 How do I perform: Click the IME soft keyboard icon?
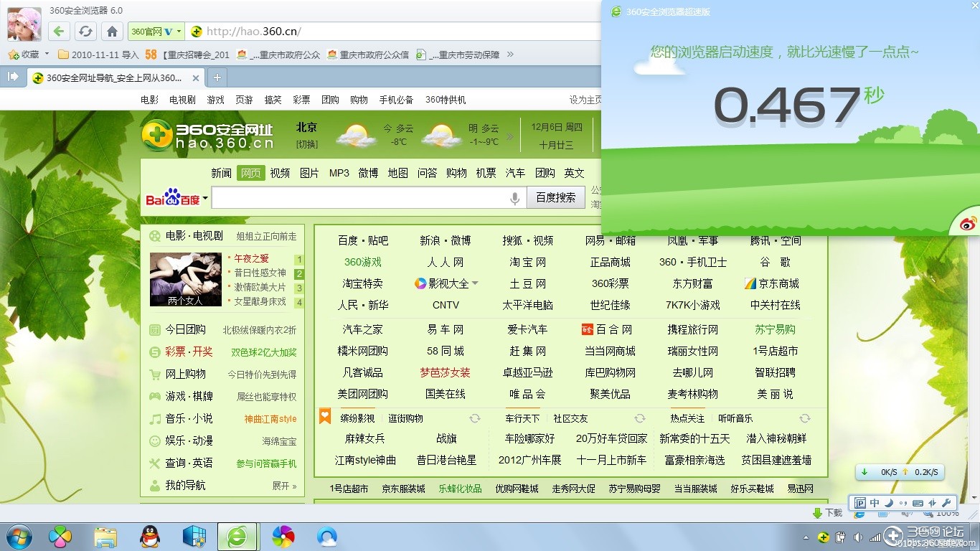pyautogui.click(x=917, y=503)
